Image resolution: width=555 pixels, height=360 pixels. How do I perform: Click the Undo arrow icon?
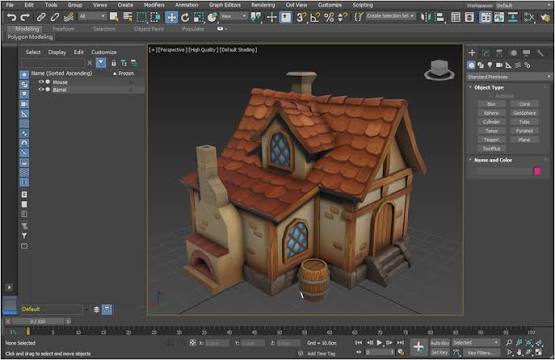click(11, 17)
